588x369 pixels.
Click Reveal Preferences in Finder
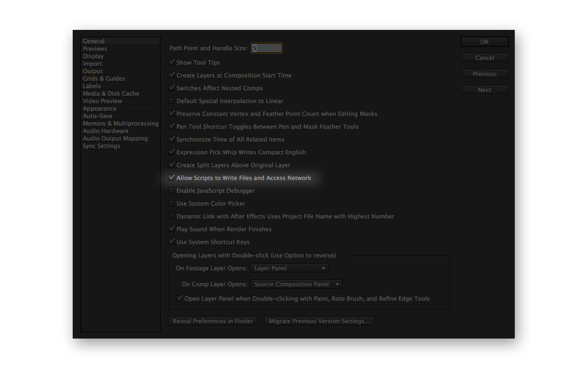[213, 321]
